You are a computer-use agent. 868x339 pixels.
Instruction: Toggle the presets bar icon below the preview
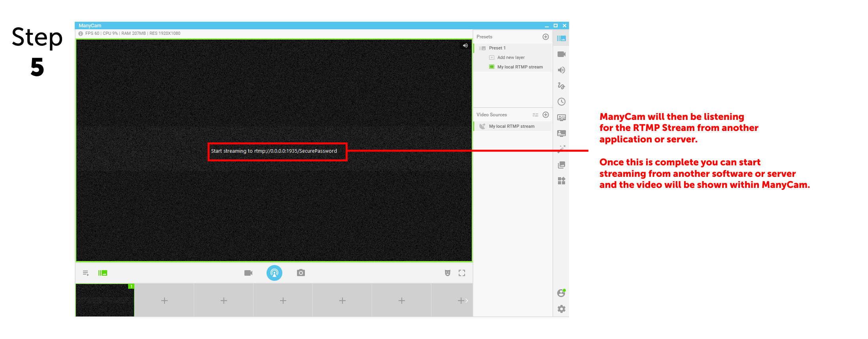click(103, 273)
